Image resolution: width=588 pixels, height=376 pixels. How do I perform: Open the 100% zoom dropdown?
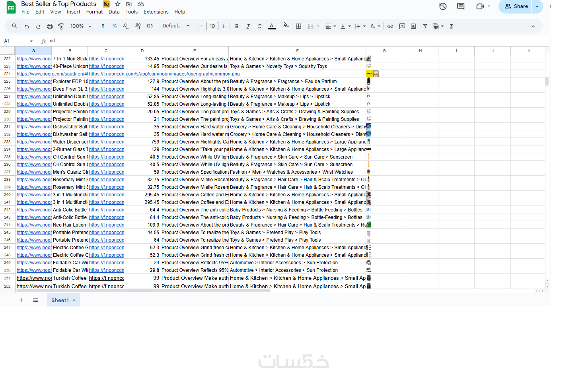[81, 26]
